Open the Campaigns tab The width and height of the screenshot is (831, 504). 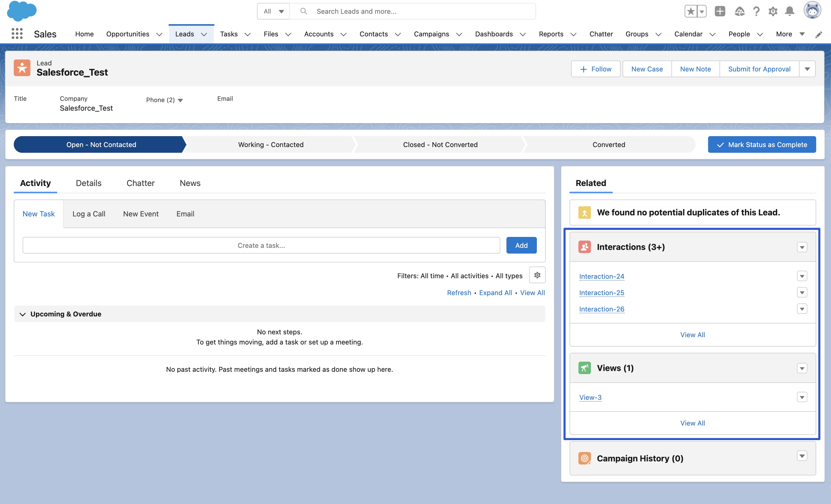(x=431, y=34)
